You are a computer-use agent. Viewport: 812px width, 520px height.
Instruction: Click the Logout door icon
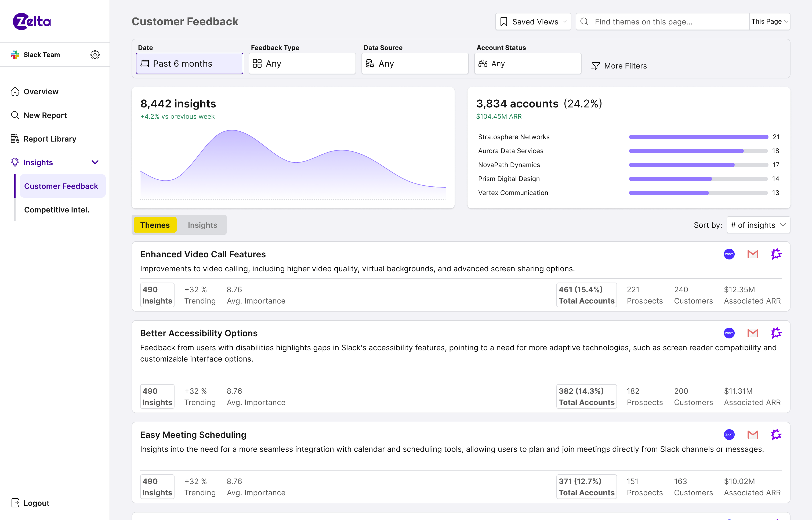coord(15,503)
